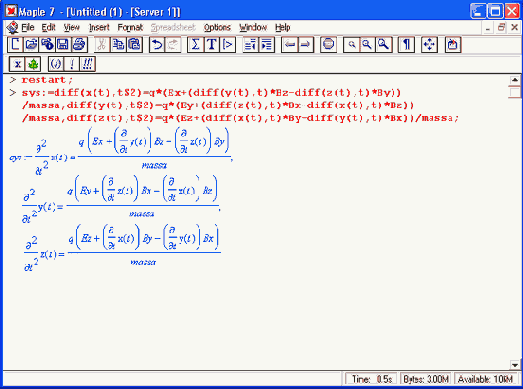Image resolution: width=523 pixels, height=389 pixels.
Task: Click the greyed Redo icon
Action: (173, 45)
